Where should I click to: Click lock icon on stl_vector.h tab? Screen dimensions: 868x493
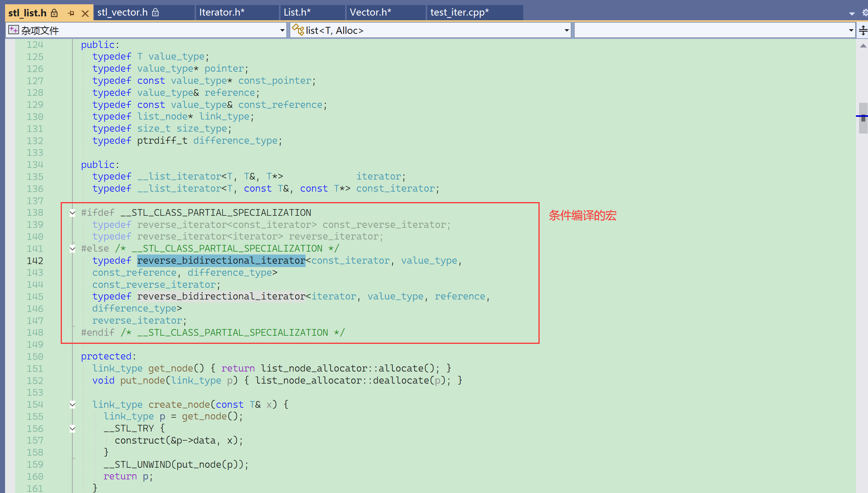pyautogui.click(x=155, y=12)
